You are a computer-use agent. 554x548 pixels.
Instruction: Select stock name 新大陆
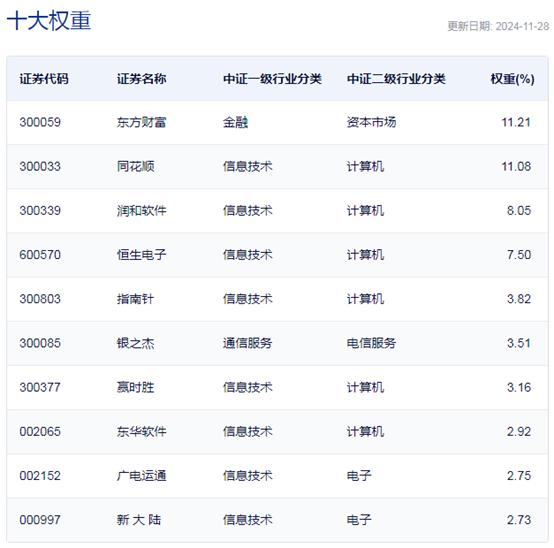[139, 520]
